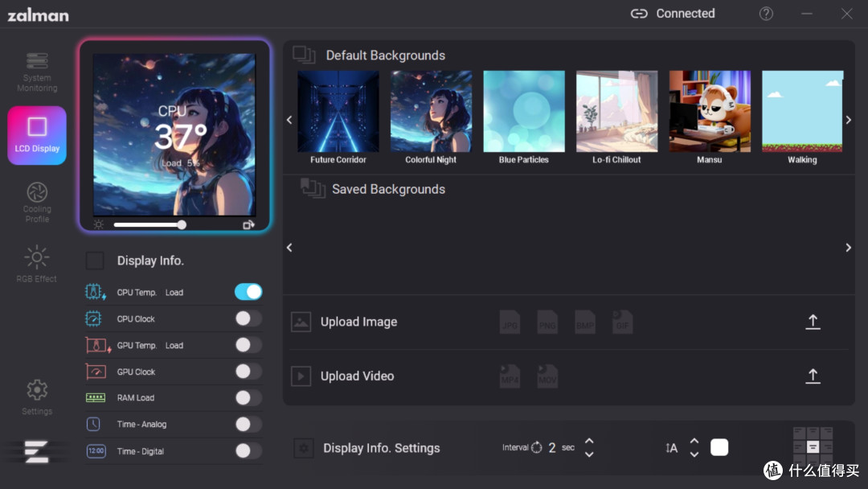Click the GIF format icon
Screen dimensions: 868x489
coord(622,322)
